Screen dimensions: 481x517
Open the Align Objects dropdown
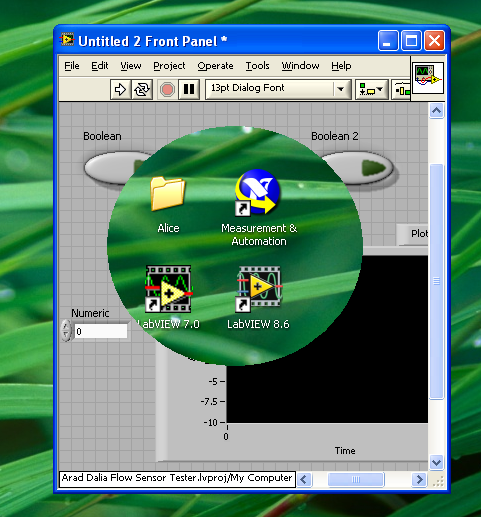[x=372, y=89]
